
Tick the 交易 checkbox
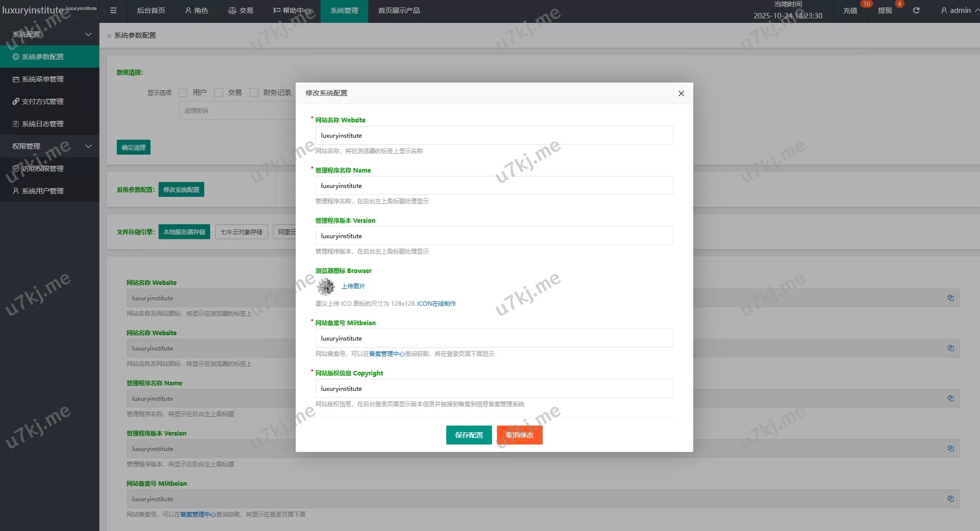219,92
